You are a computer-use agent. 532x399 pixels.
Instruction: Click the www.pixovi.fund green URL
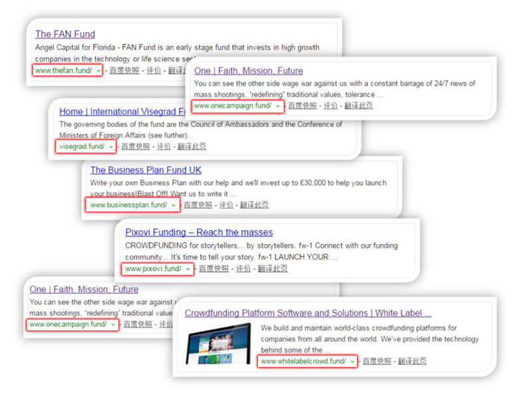click(154, 269)
